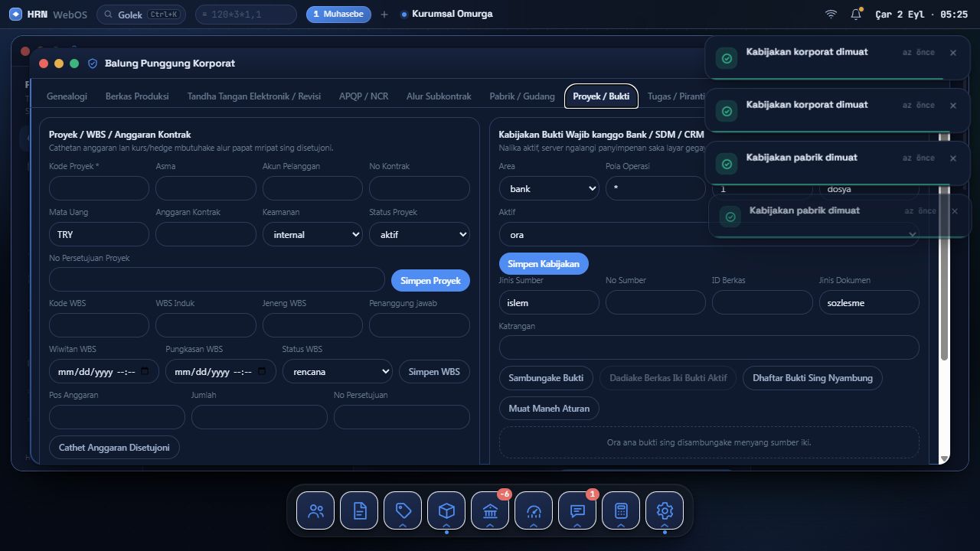
Task: Switch to the Pabrik / Gudang tab
Action: pyautogui.click(x=522, y=96)
